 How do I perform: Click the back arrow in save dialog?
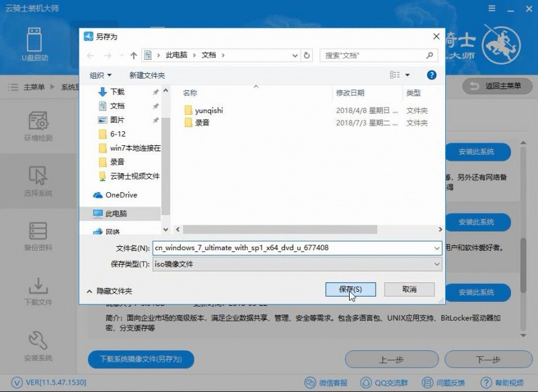(x=91, y=56)
